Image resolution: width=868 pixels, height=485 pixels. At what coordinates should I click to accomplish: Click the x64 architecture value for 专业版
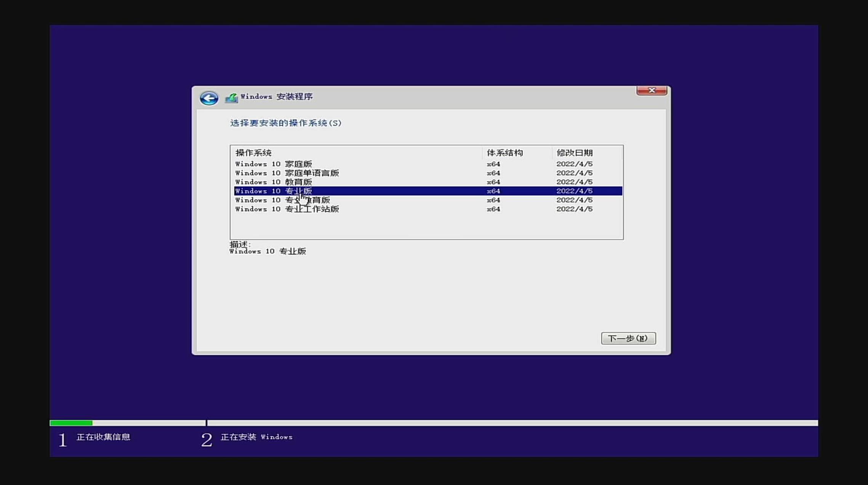point(493,191)
